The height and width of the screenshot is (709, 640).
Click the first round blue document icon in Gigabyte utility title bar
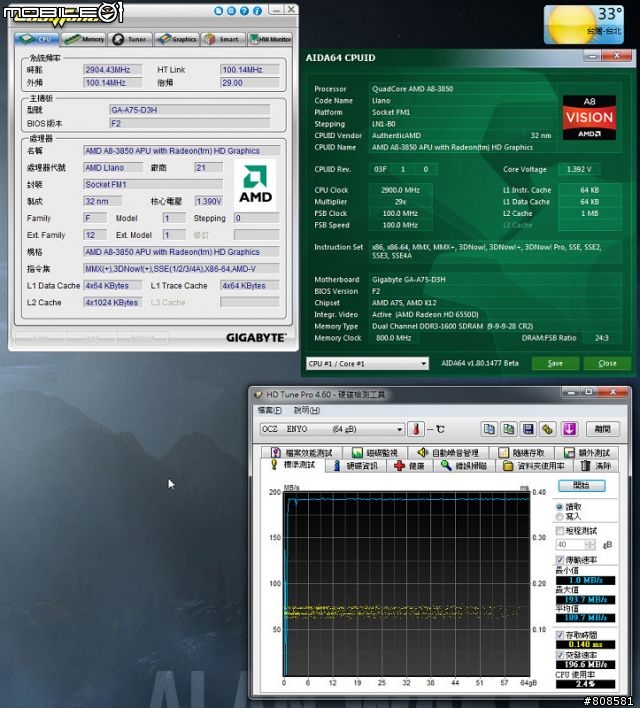click(x=218, y=10)
